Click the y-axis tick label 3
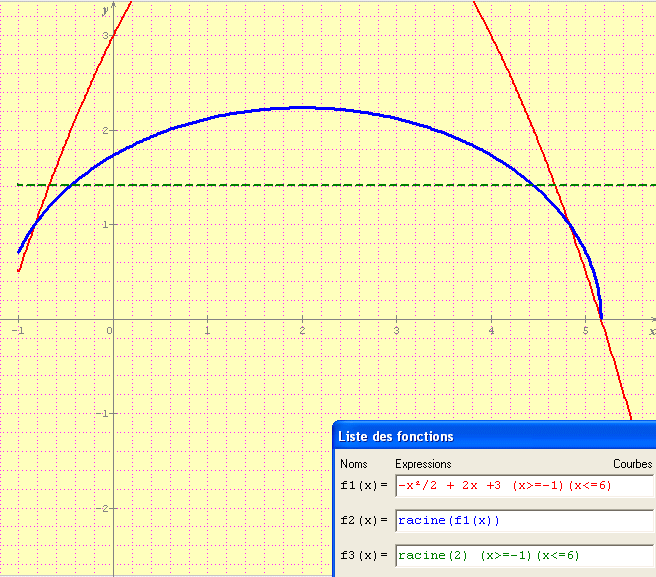This screenshot has width=656, height=577. [105, 36]
